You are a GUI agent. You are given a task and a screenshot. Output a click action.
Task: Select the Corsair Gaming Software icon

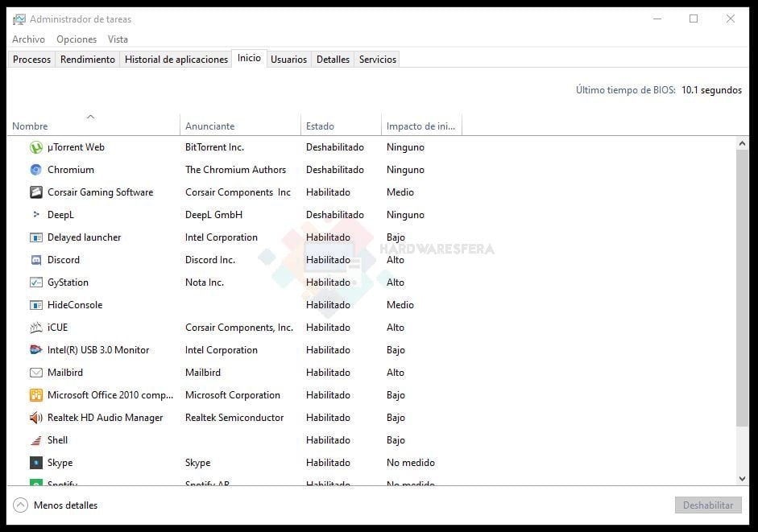pos(36,192)
